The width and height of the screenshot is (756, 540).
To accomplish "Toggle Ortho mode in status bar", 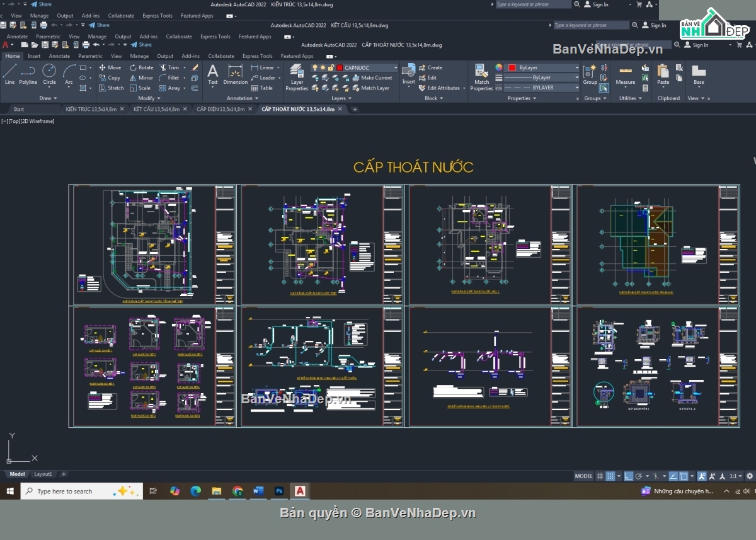I will [x=629, y=476].
